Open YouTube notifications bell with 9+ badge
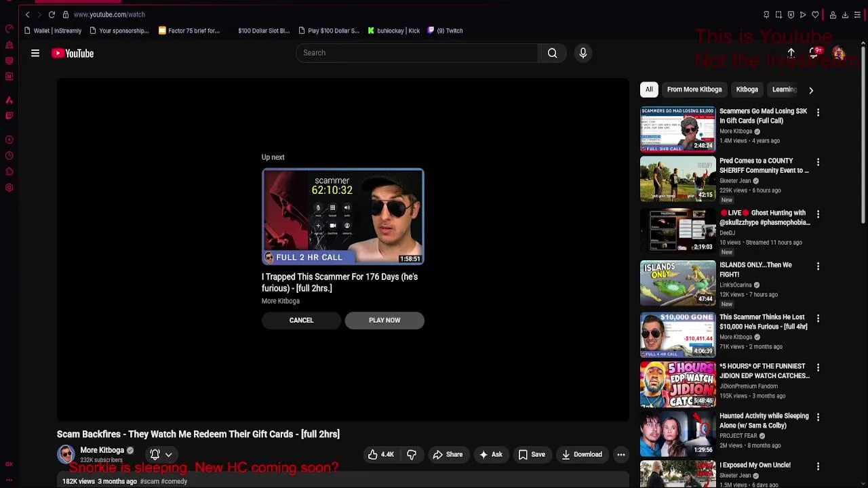868x488 pixels. [814, 53]
